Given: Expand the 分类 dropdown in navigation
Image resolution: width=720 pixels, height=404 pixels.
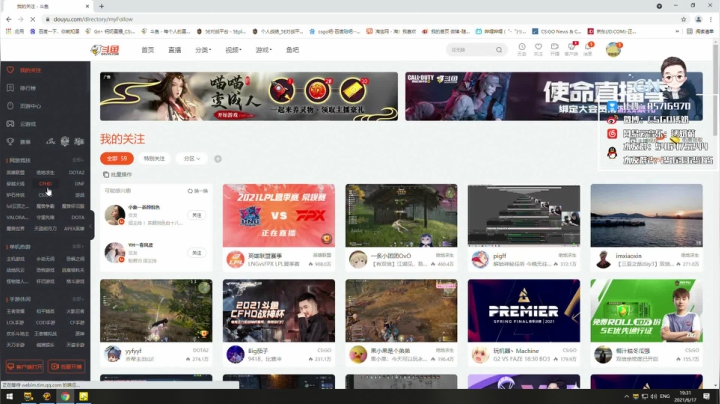Looking at the screenshot, I should pos(203,50).
